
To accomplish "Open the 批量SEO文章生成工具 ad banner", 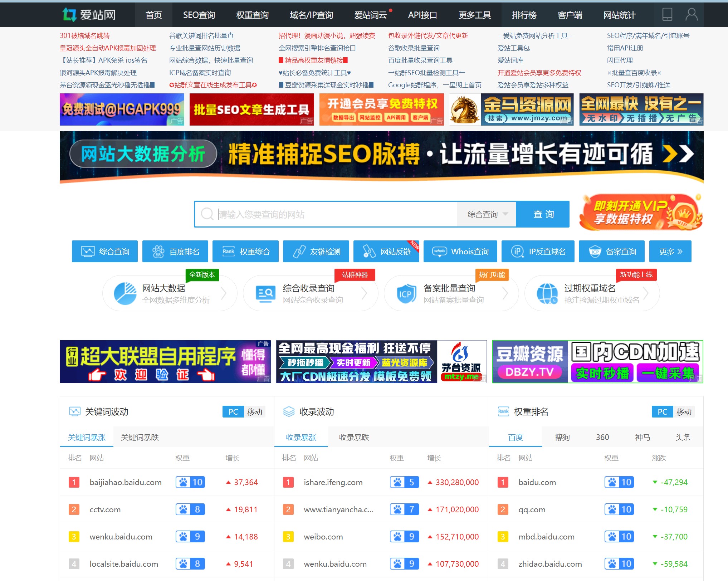I will 252,109.
